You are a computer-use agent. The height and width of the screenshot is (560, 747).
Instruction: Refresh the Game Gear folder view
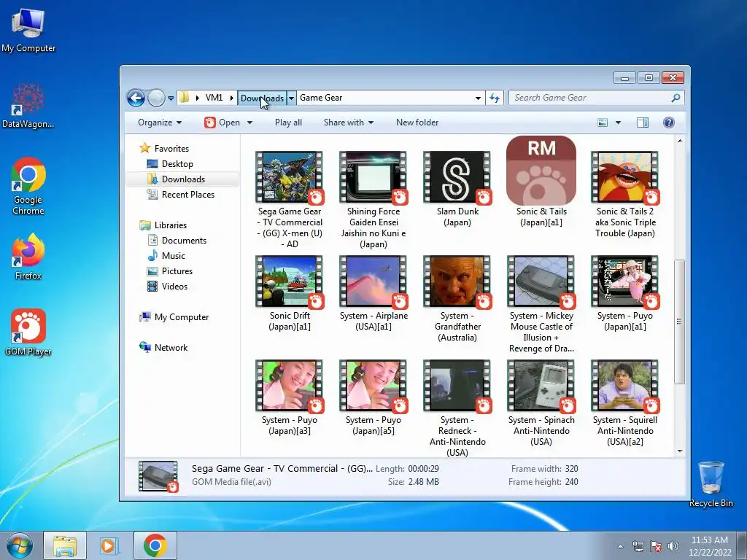pos(495,98)
